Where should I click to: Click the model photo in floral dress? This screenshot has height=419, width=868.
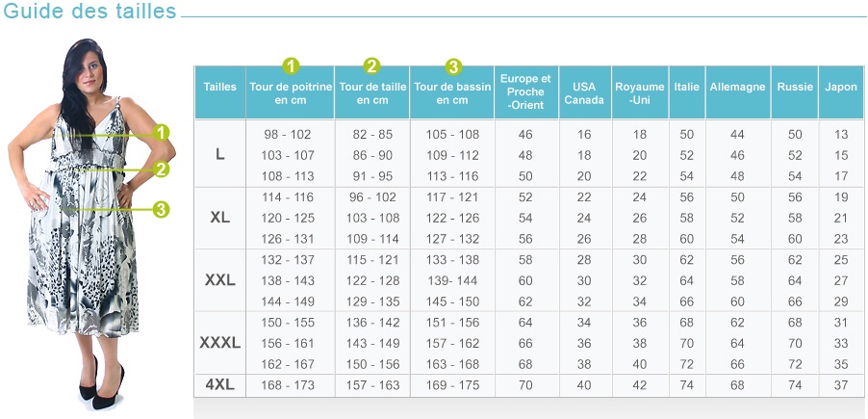pos(89,224)
